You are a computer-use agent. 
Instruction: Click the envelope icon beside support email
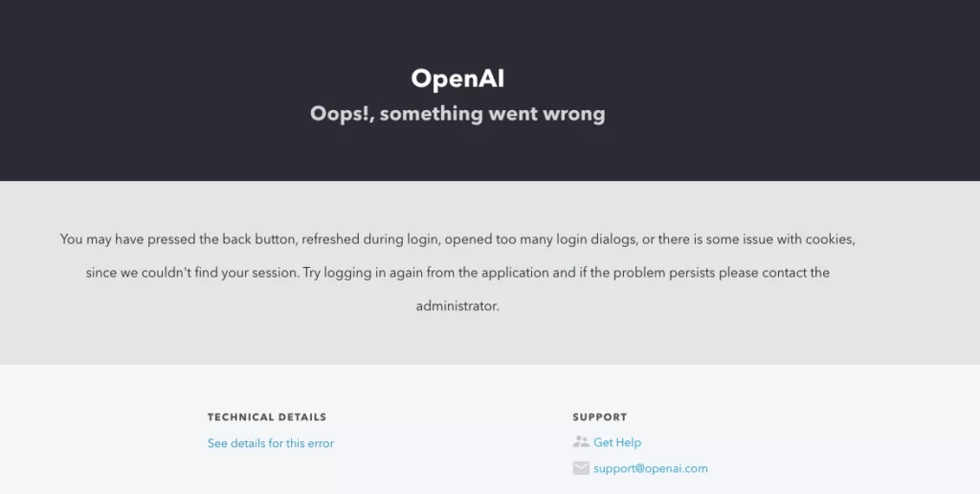[x=581, y=468]
